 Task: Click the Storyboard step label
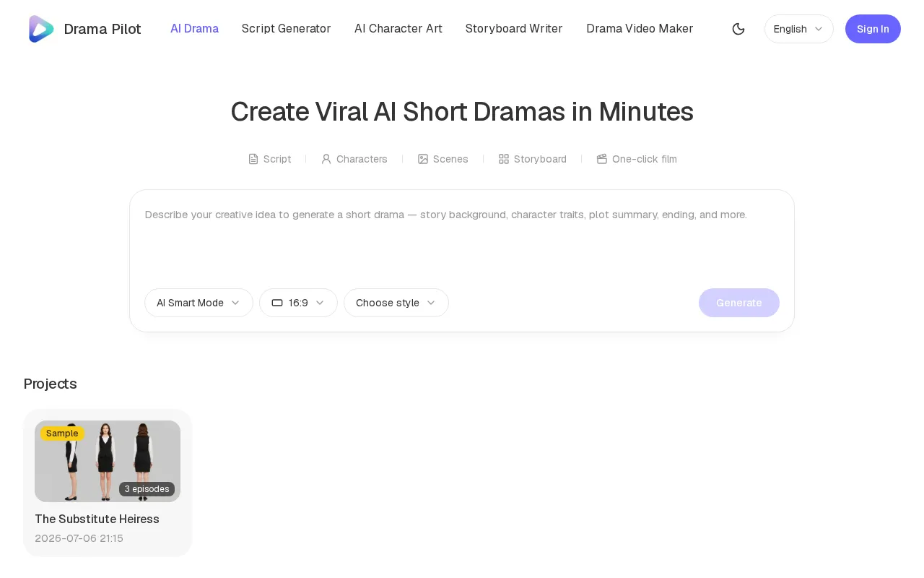point(540,159)
